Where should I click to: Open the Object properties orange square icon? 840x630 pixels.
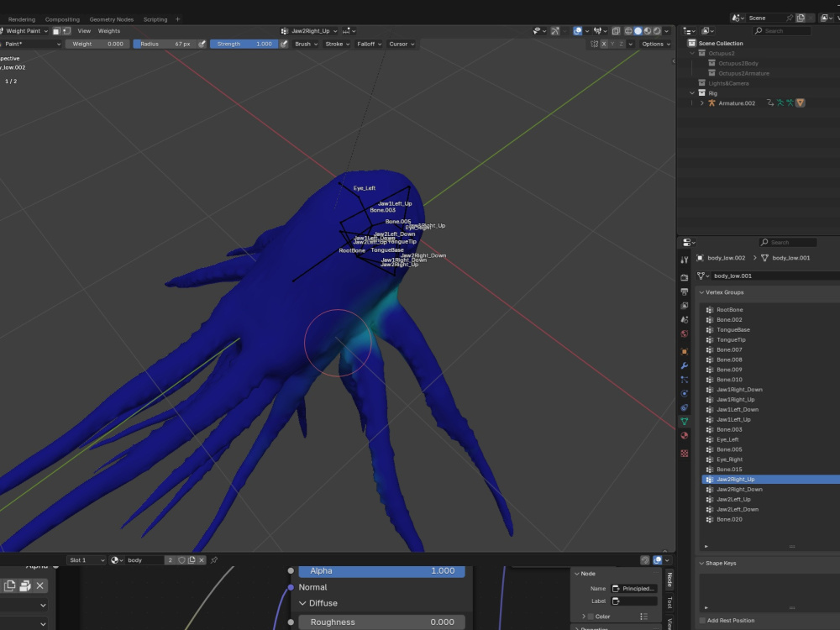tap(684, 351)
